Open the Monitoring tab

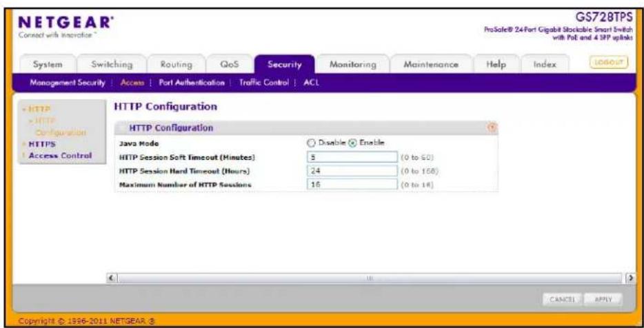point(353,65)
